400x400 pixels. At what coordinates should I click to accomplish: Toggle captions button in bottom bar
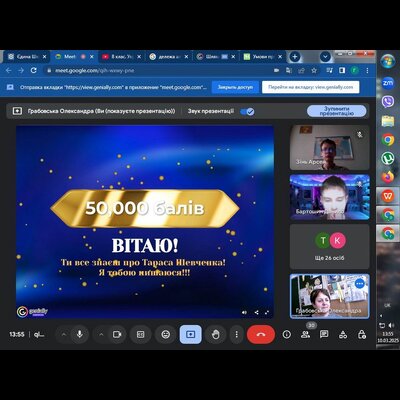[x=141, y=334]
